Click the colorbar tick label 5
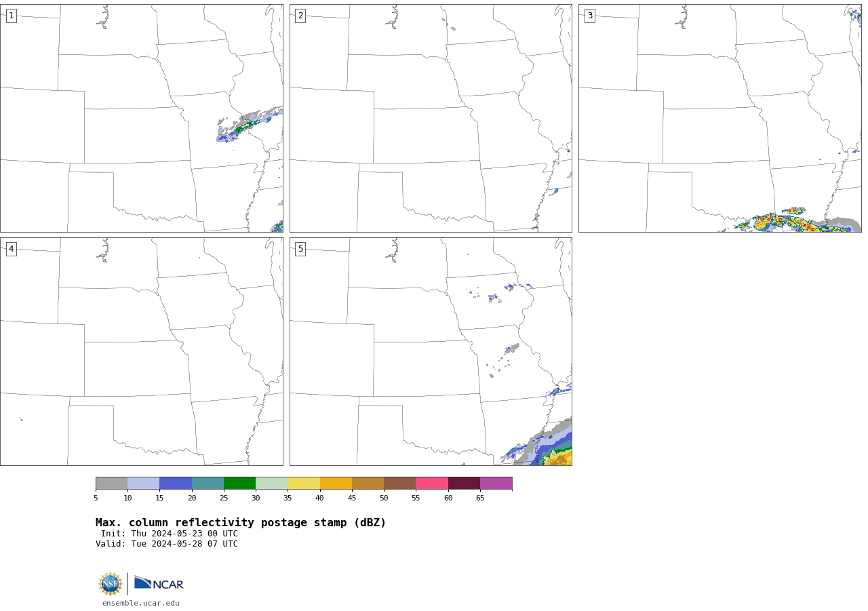This screenshot has width=868, height=611. click(x=96, y=498)
